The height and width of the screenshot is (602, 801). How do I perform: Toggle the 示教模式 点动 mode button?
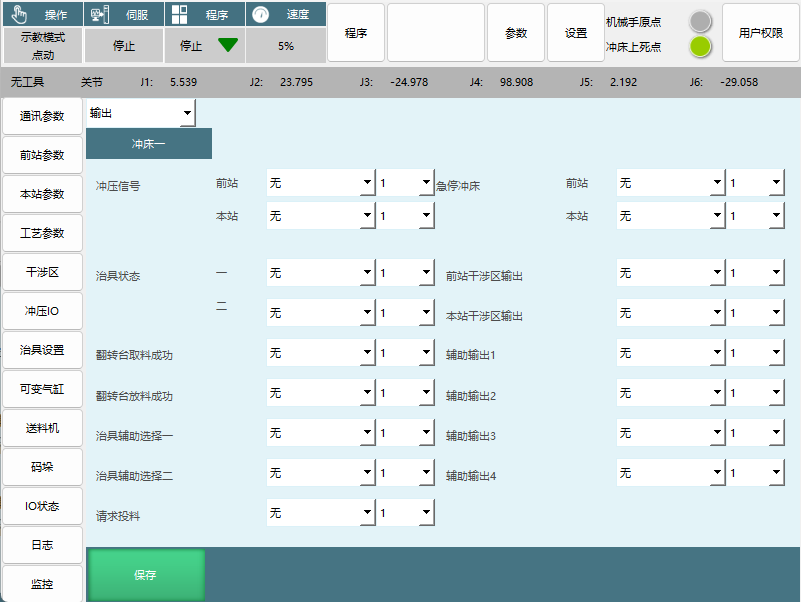pos(43,45)
